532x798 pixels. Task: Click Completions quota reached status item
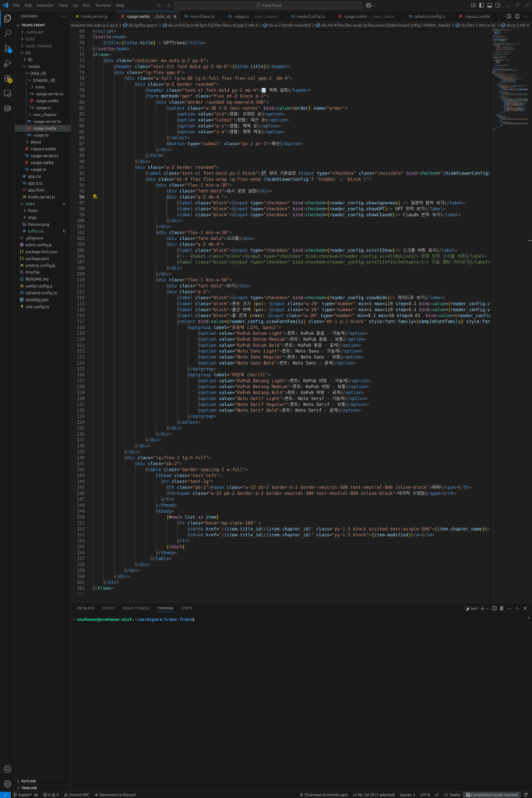491,794
